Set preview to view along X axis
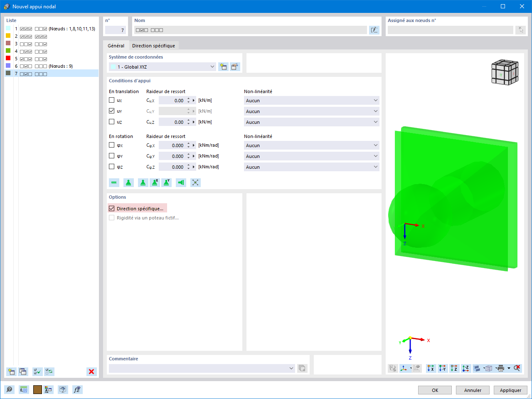This screenshot has height=399, width=532. click(x=431, y=368)
